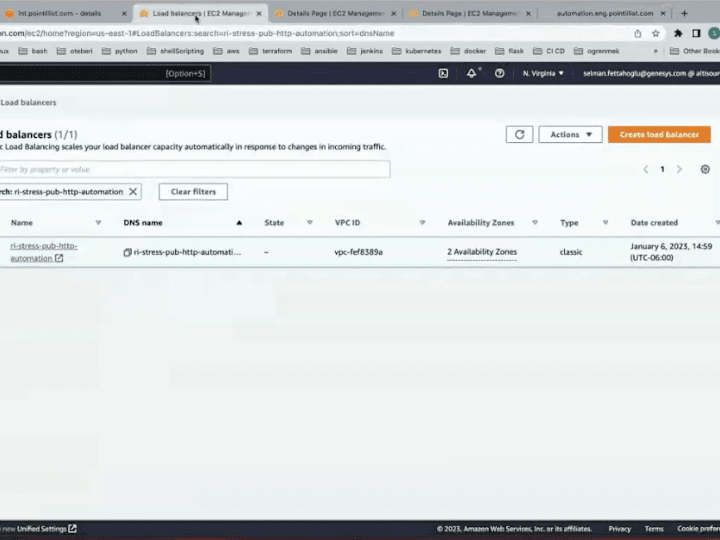Select the Load balancers EC2 tab
720x540 pixels.
pyautogui.click(x=201, y=13)
